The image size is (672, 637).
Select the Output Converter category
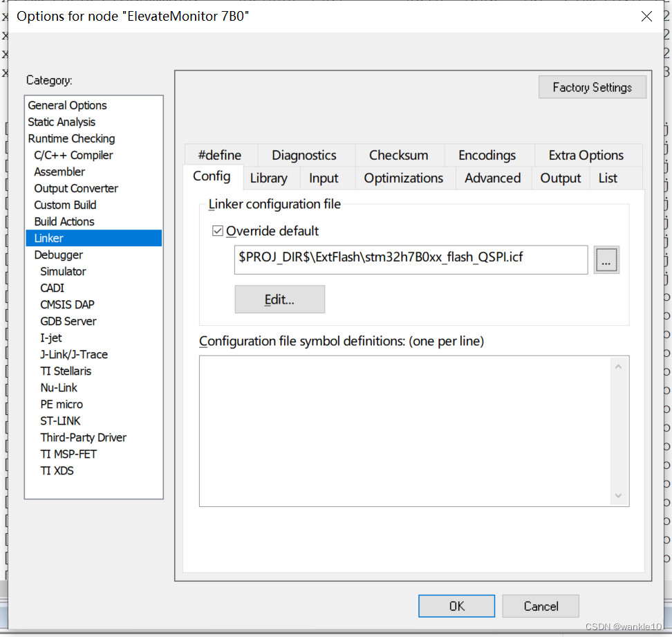[x=75, y=188]
